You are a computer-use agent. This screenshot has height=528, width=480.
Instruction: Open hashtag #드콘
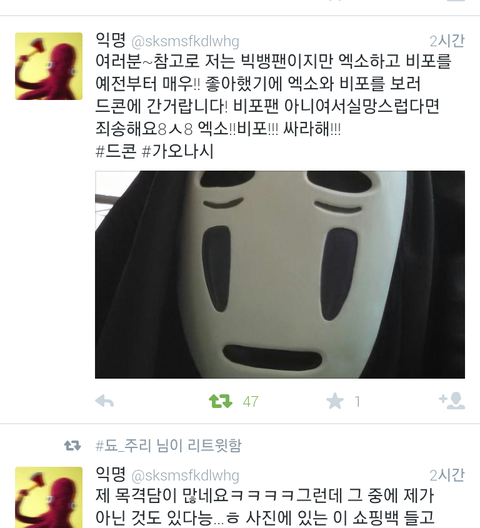(x=116, y=151)
